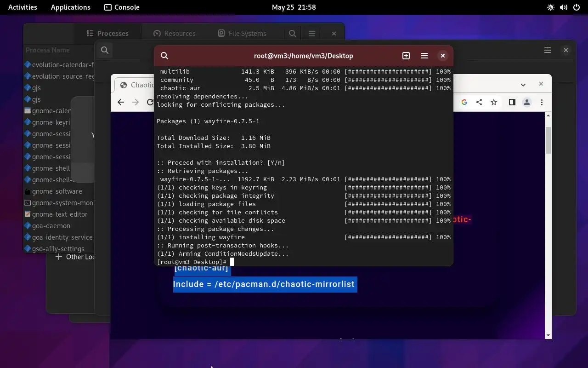Close the browser window

tap(541, 84)
